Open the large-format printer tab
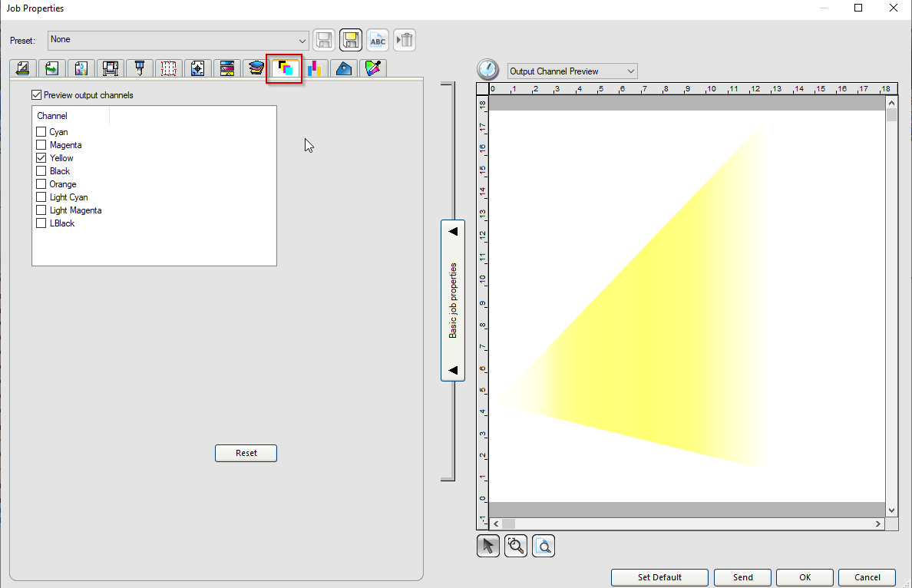 tap(110, 68)
